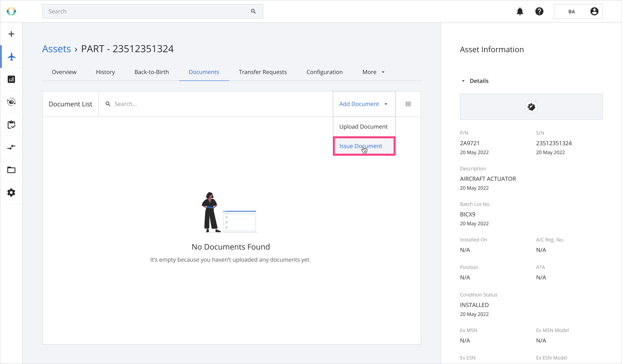Open the transfer arrows sidebar icon
Screen dimensions: 622x364
click(11, 147)
